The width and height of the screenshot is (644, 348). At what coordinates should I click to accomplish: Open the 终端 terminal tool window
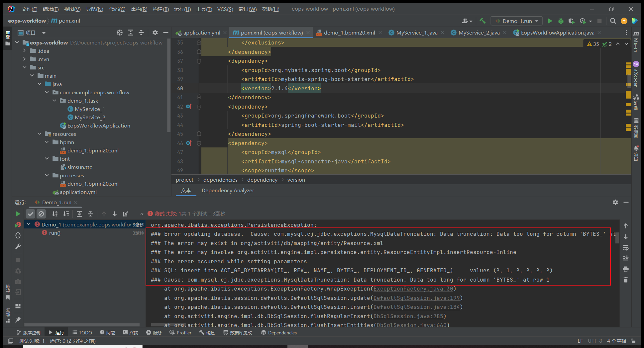click(131, 333)
